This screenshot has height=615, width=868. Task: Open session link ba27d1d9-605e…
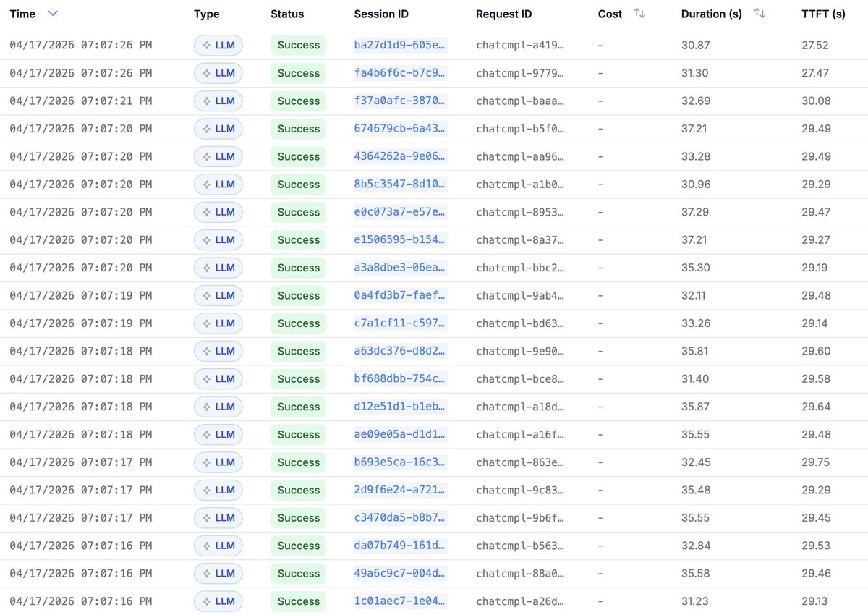(401, 45)
